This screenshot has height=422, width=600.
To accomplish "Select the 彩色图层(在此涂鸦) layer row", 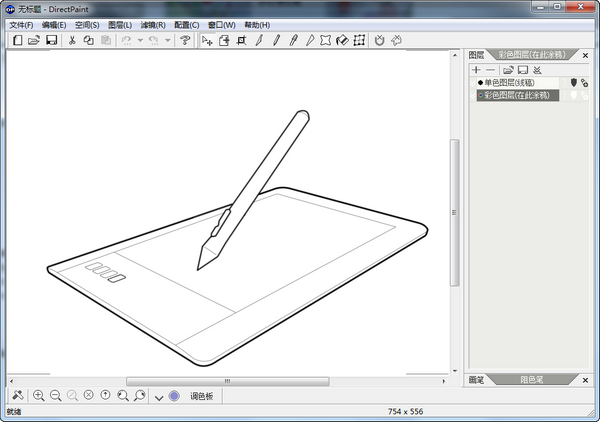I will (520, 96).
